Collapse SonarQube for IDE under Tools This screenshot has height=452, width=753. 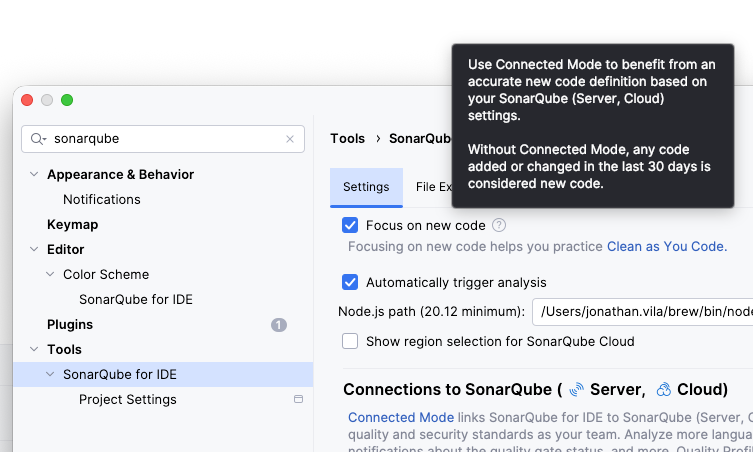50,375
